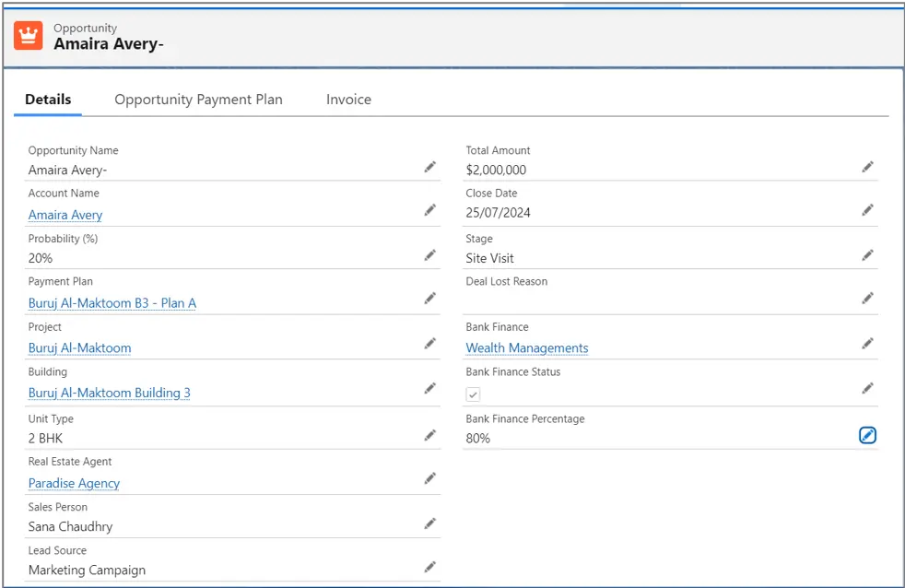Click the Sana Chaudhry sales person value
905x588 pixels.
click(70, 526)
